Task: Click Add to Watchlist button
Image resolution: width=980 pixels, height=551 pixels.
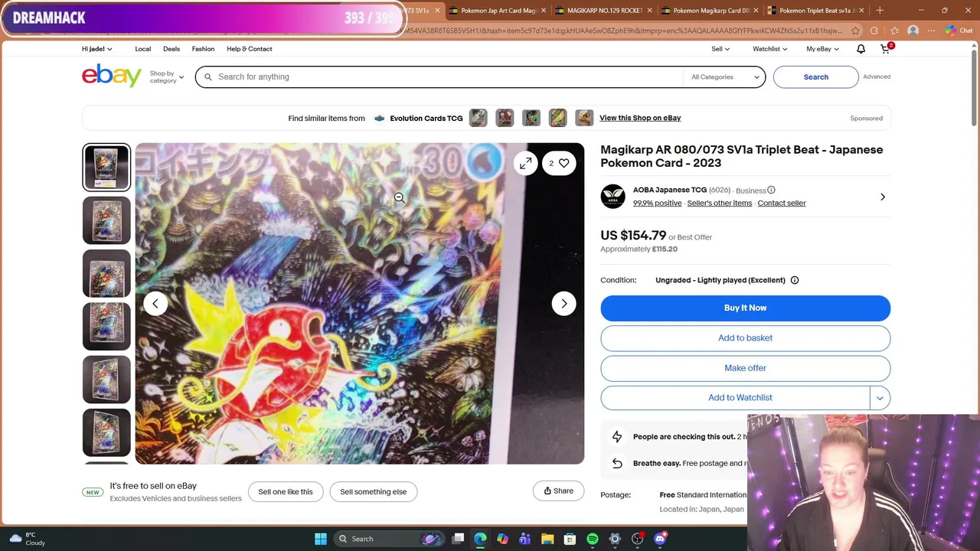Action: (x=736, y=398)
